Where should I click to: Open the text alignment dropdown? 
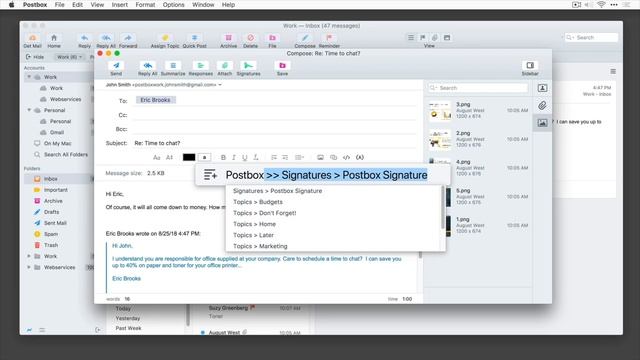pyautogui.click(x=299, y=158)
